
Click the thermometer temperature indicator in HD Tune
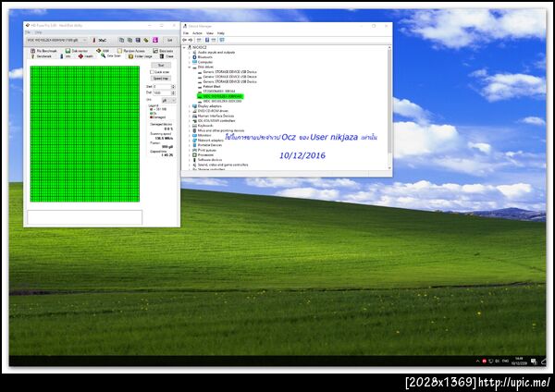(94, 40)
